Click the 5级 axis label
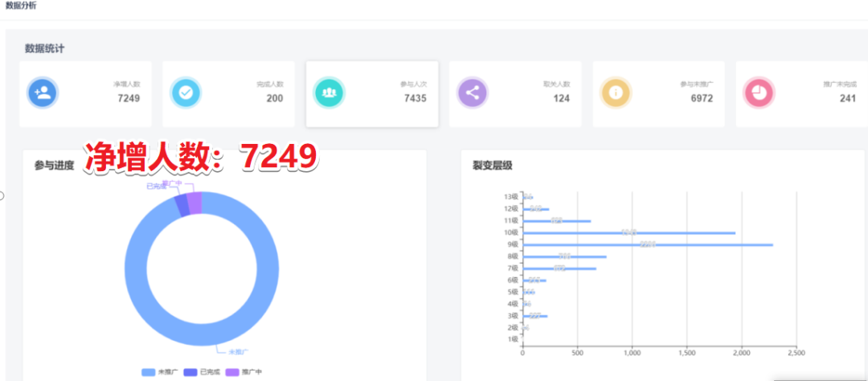 click(513, 292)
